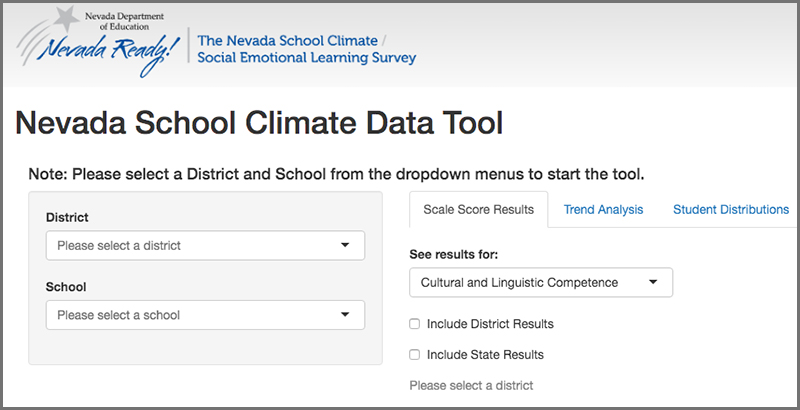This screenshot has width=800, height=410.
Task: Enable the Include State Results checkbox
Action: [415, 354]
